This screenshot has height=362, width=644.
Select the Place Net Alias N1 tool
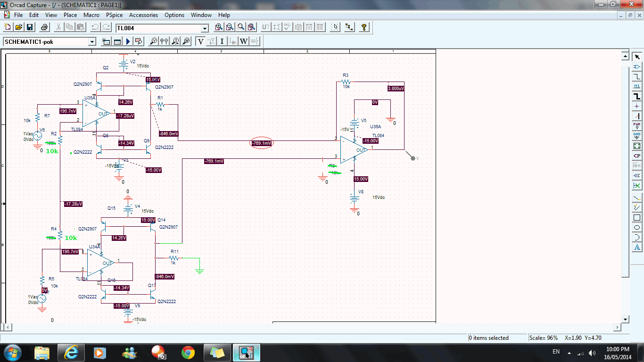(637, 86)
